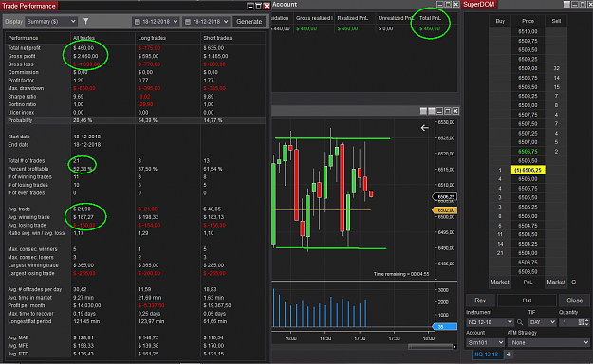Image resolution: width=593 pixels, height=364 pixels.
Task: Click the green 6506,75 price cell in SuperDOM
Action: tap(528, 152)
